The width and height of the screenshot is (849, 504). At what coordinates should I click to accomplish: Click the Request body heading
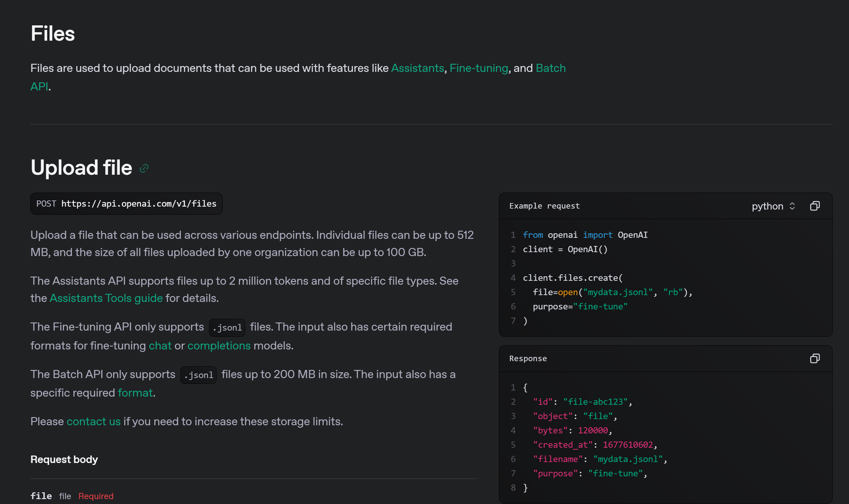pos(64,459)
